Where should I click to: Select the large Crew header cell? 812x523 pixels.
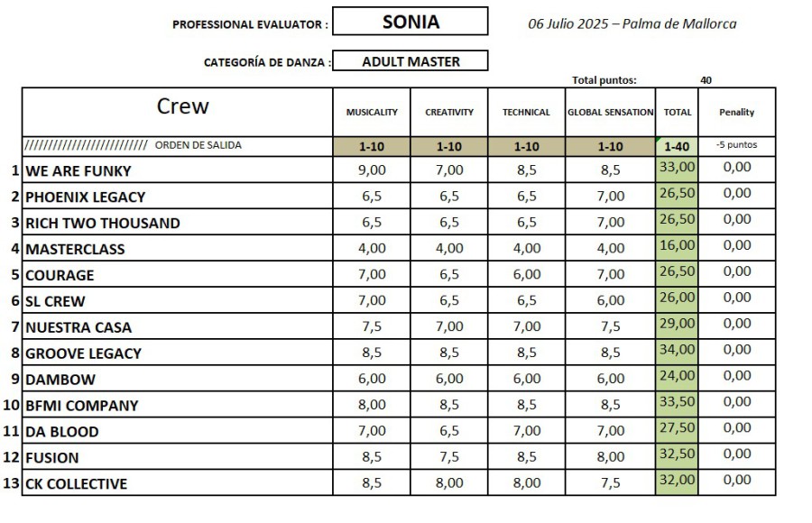pyautogui.click(x=181, y=107)
